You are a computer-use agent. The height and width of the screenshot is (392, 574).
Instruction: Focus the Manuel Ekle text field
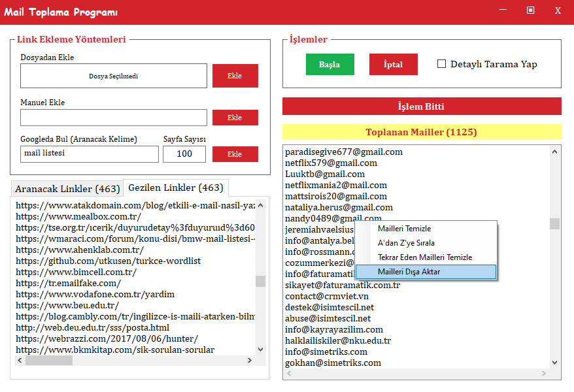point(113,118)
